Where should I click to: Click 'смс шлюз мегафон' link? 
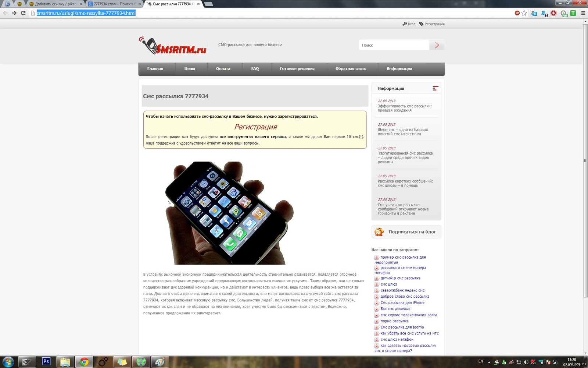(x=397, y=339)
